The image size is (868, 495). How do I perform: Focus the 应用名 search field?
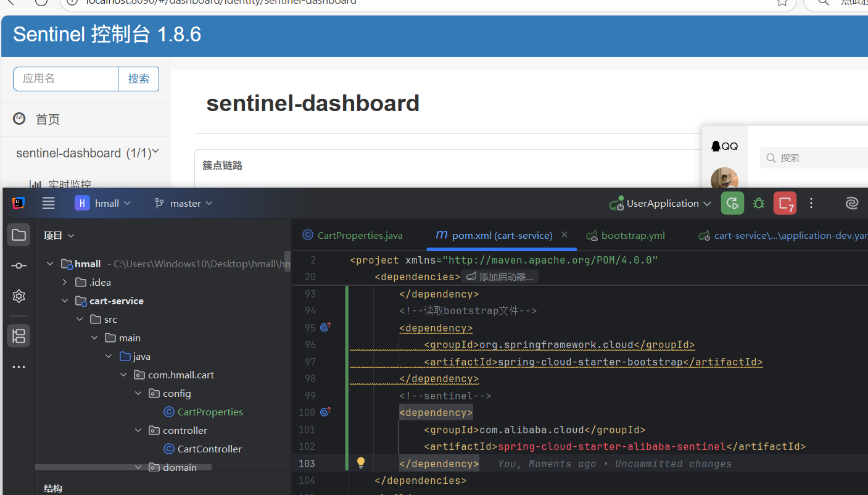coord(65,78)
